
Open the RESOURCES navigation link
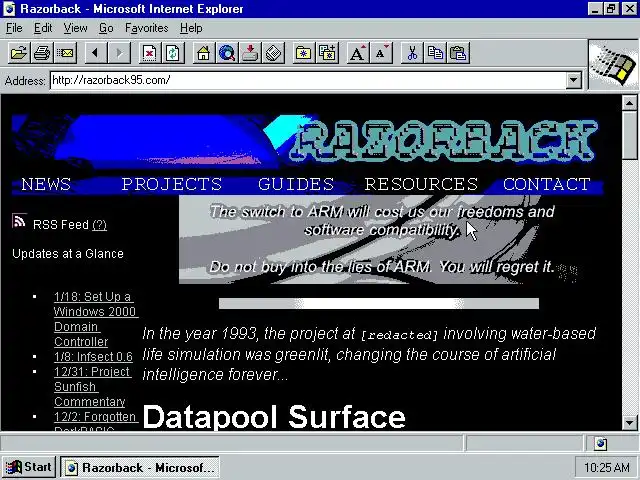[421, 184]
